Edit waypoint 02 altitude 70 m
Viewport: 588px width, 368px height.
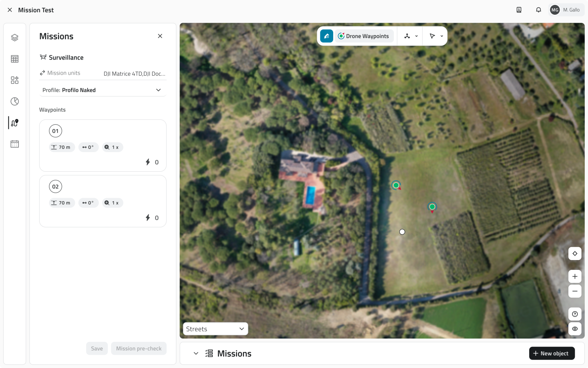[x=62, y=203]
